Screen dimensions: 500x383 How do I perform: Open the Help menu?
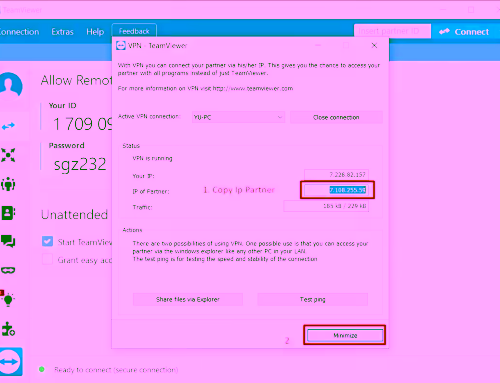point(95,32)
